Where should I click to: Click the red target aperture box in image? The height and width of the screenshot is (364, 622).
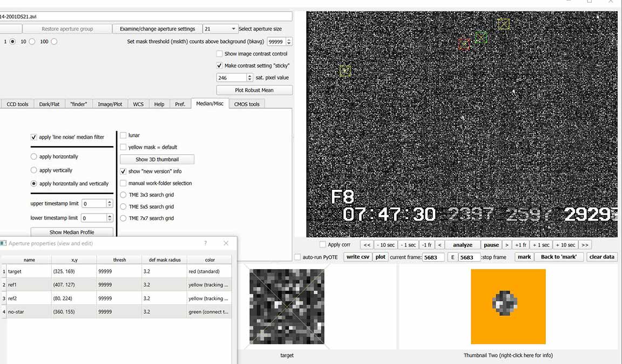tap(464, 44)
